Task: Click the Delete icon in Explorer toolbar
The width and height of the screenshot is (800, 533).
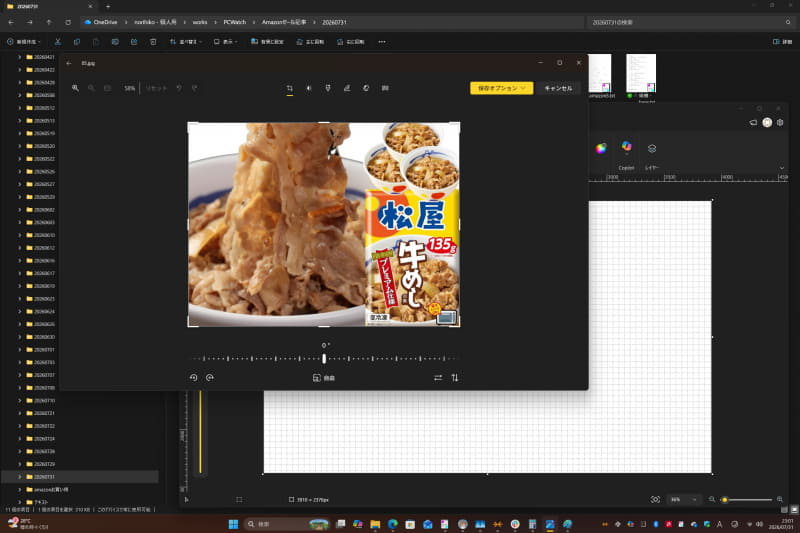Action: pyautogui.click(x=153, y=42)
